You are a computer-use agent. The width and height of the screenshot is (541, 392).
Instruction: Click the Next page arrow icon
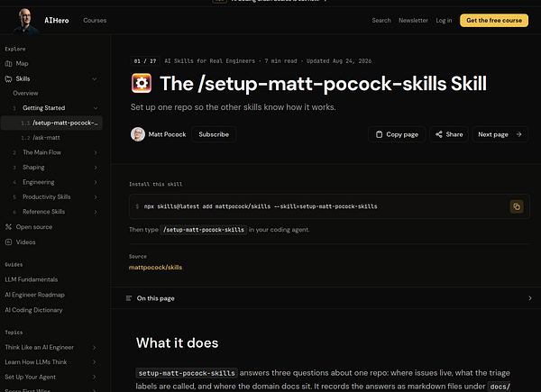pyautogui.click(x=519, y=134)
